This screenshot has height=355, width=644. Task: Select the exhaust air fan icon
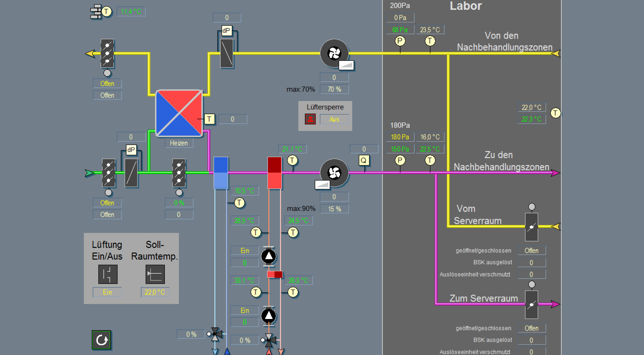(x=334, y=53)
